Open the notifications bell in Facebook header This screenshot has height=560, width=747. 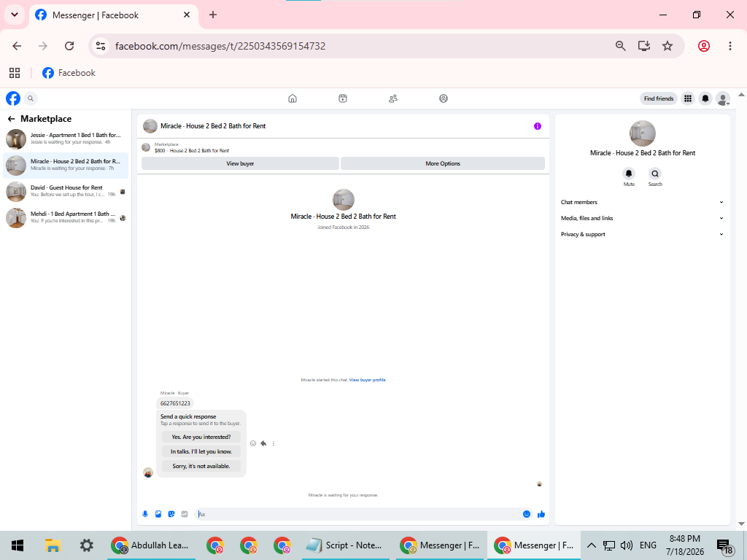[705, 98]
